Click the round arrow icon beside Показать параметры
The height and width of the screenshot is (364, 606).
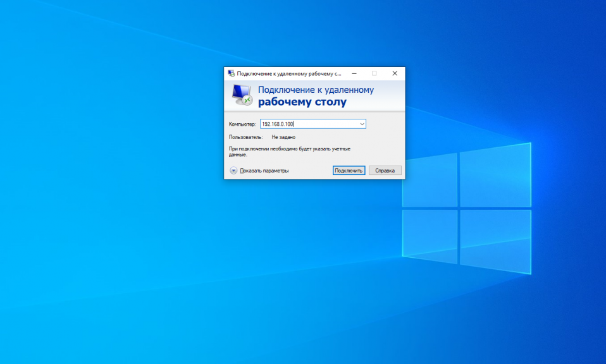pos(233,171)
